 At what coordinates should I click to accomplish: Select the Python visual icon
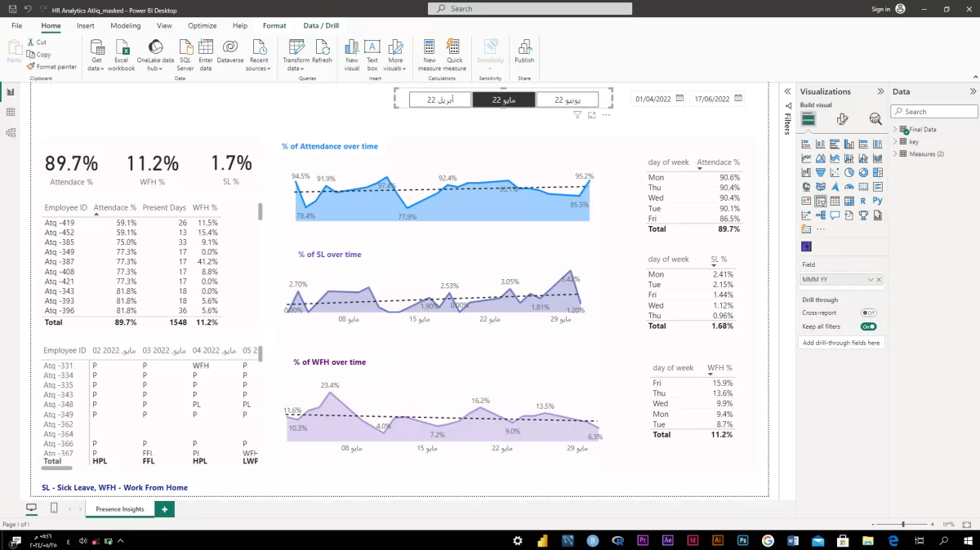pos(877,201)
